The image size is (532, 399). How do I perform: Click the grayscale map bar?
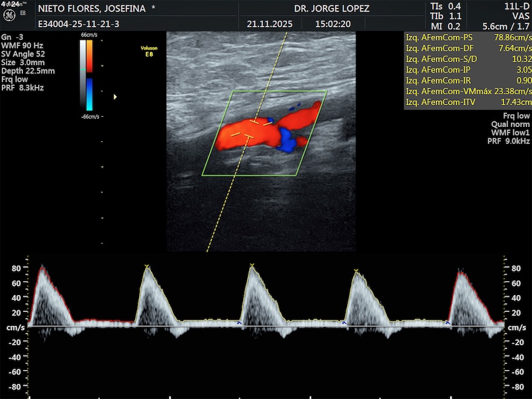[83, 76]
